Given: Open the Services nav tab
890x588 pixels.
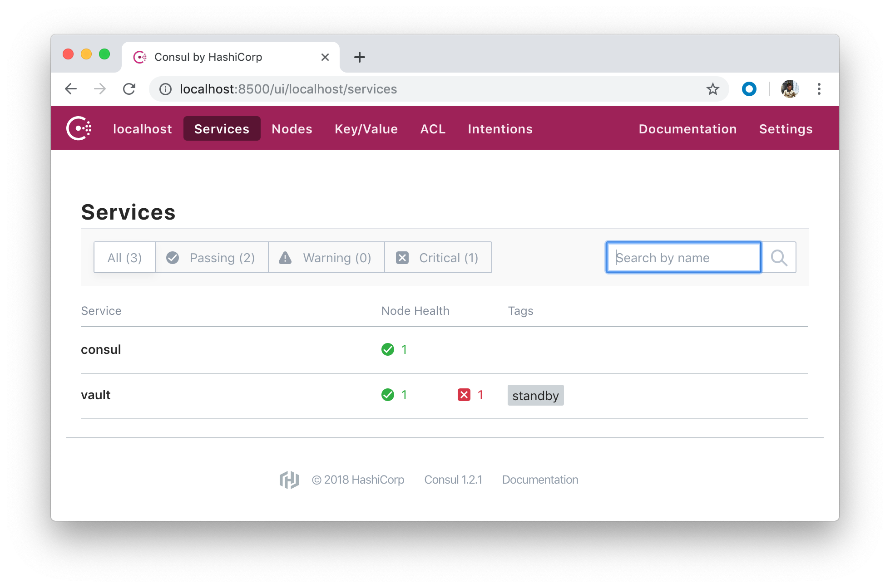Looking at the screenshot, I should [x=222, y=129].
